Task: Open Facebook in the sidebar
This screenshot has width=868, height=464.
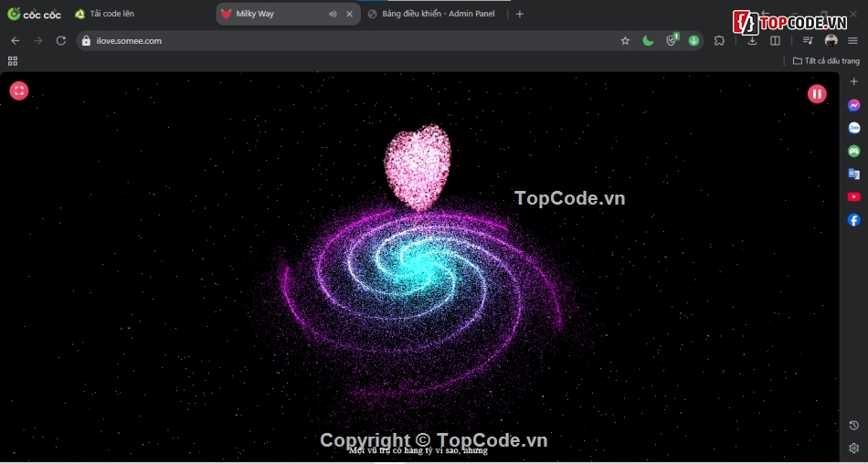Action: (853, 220)
